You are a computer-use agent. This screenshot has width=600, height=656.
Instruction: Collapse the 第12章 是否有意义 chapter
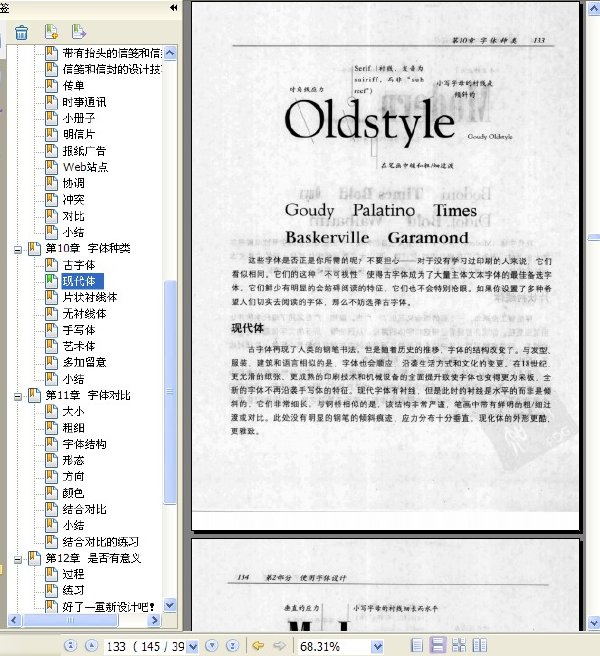(x=18, y=559)
